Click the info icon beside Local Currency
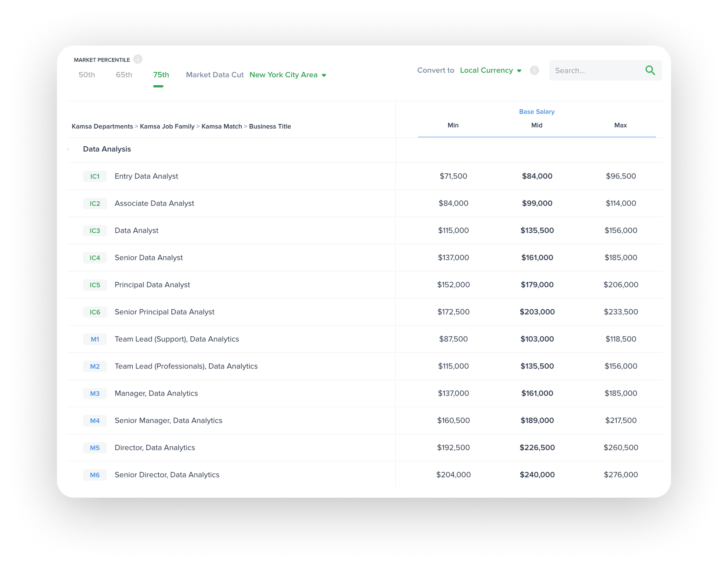The image size is (728, 566). tap(534, 70)
